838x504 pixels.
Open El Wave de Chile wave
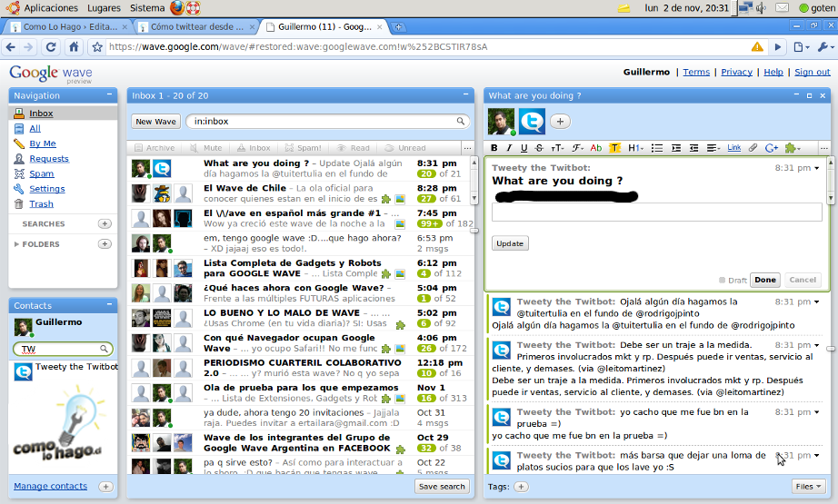point(300,193)
